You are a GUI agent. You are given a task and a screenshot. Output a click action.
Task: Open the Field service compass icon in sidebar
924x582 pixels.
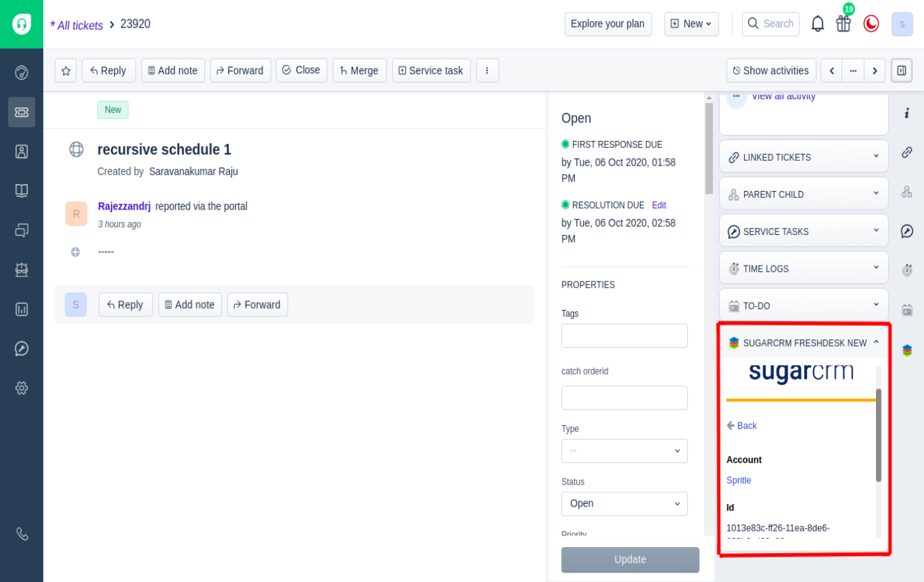pyautogui.click(x=21, y=348)
